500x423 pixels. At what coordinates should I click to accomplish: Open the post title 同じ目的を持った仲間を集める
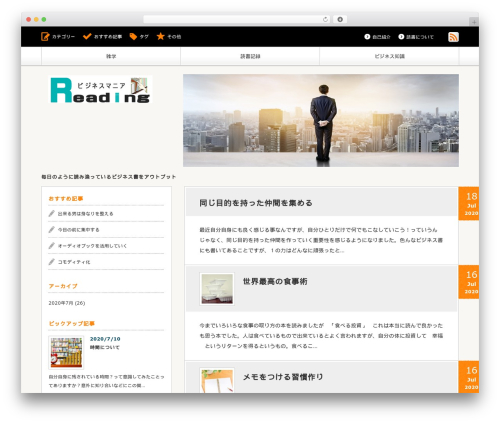tap(256, 203)
